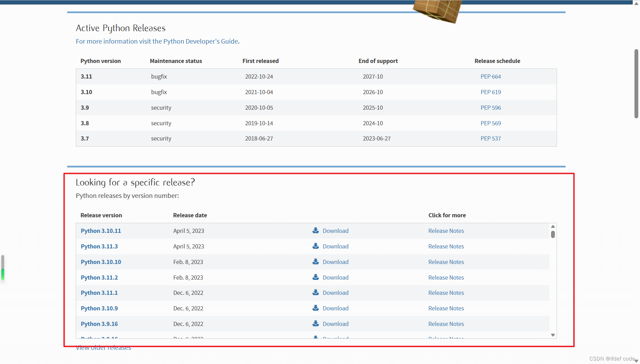Viewport: 640px width, 364px height.
Task: View Release Notes for Python 3.11.3
Action: point(446,246)
